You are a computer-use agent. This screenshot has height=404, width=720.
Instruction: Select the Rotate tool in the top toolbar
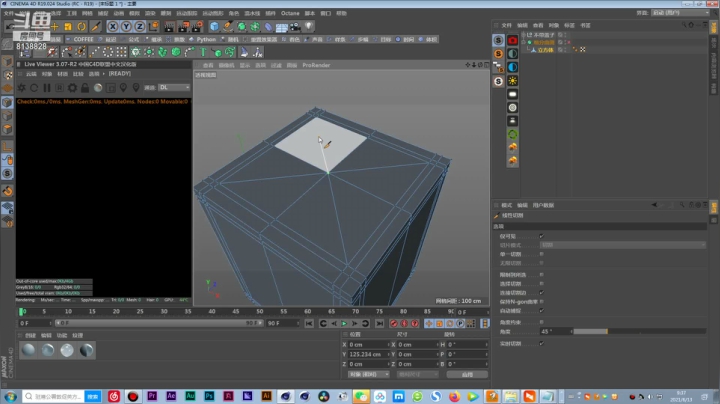click(x=81, y=27)
